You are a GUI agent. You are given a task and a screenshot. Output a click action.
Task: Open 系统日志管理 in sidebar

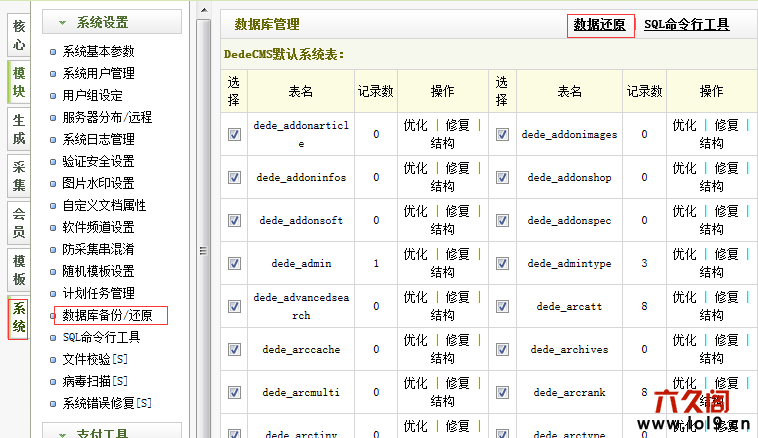tap(98, 139)
